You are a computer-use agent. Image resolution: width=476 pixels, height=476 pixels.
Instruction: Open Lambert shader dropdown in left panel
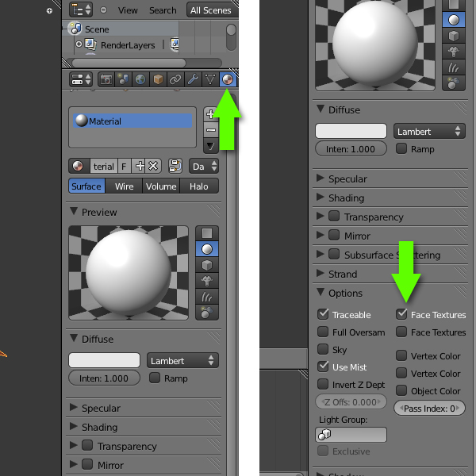[182, 360]
